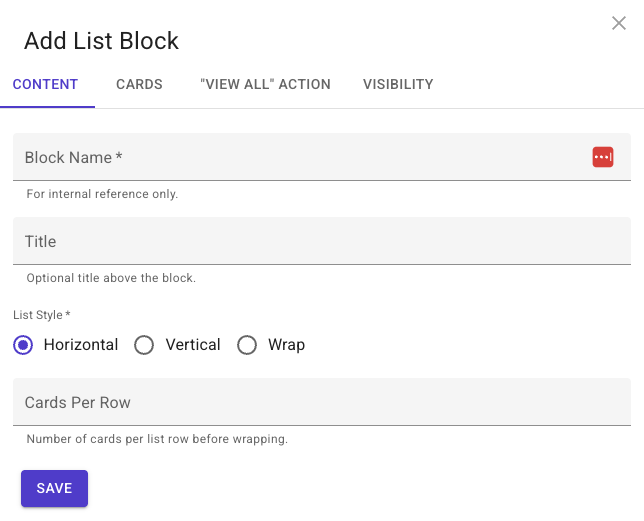Select the Horizontal radio button circle
This screenshot has width=644, height=521.
(23, 345)
